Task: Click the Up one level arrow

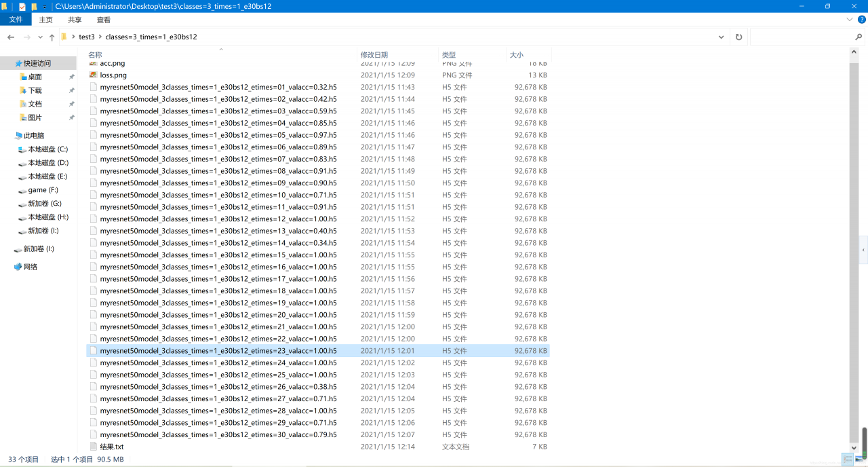Action: [x=52, y=37]
